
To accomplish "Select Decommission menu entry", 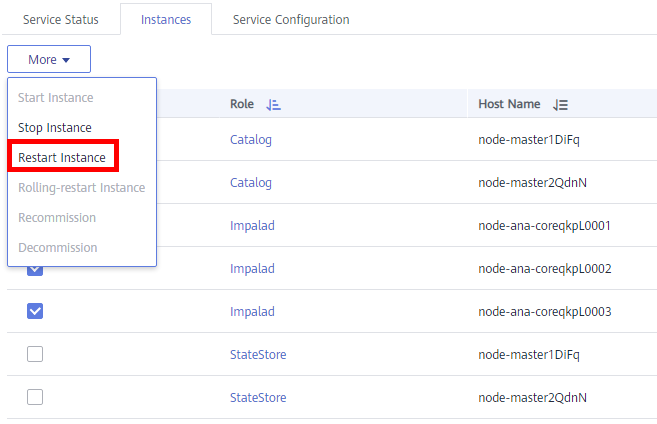I will (x=58, y=248).
